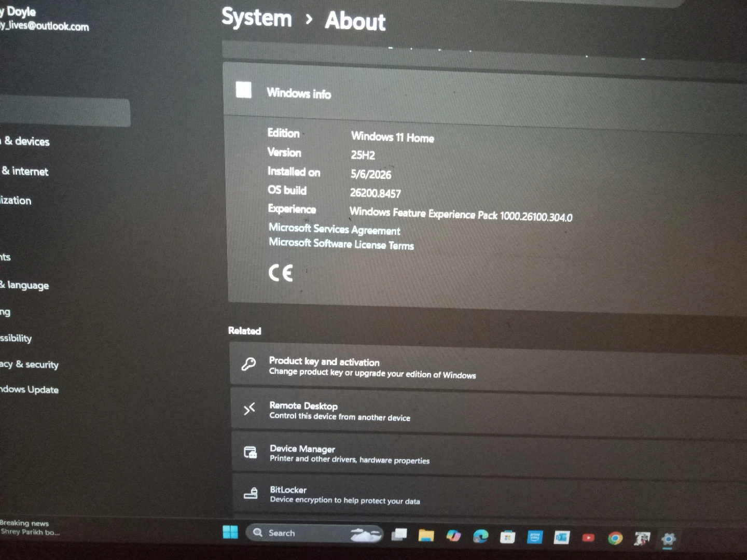Screen dimensions: 747x560
Task: Click the BitLocker lock icon
Action: coord(251,493)
